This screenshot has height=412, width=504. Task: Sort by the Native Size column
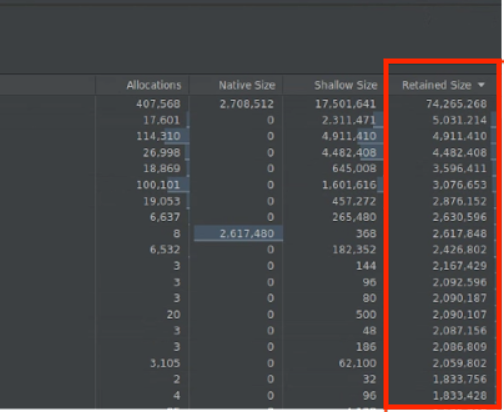click(x=247, y=85)
